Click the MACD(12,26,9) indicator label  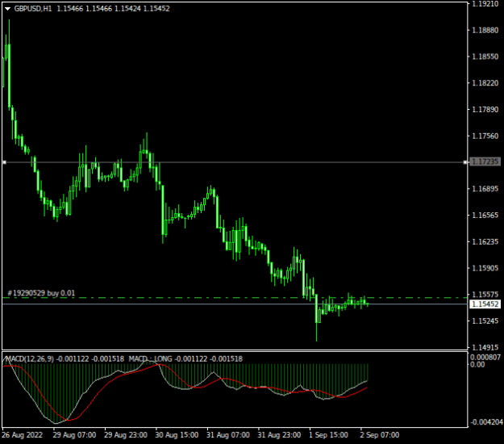click(30, 358)
